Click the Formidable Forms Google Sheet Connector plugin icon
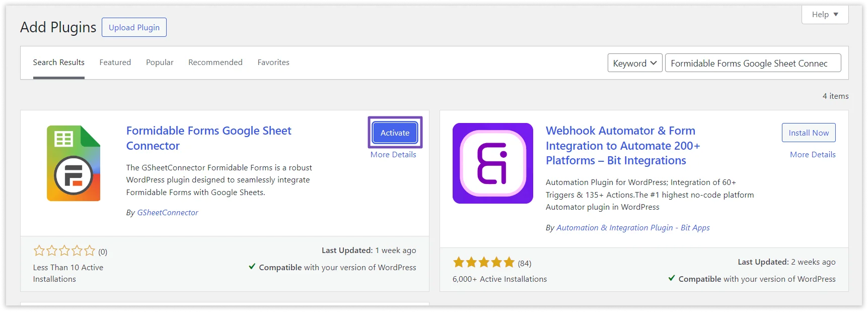 tap(74, 163)
